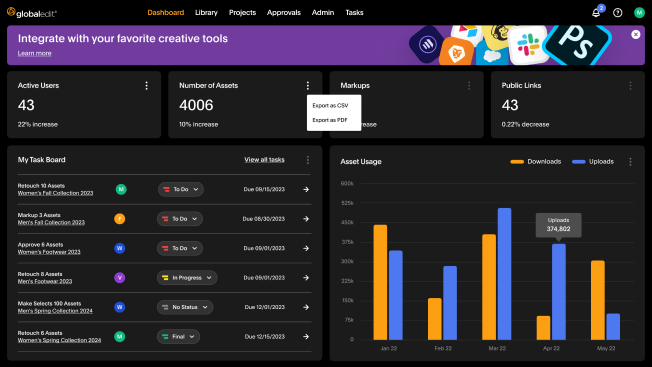Click the 4006 assets count
Screen dimensions: 652x367
point(196,105)
